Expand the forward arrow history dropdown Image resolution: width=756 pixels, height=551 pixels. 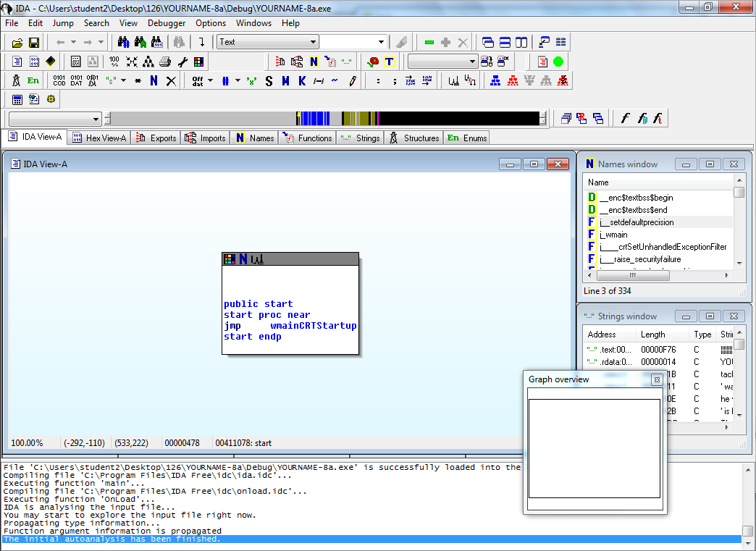[101, 43]
